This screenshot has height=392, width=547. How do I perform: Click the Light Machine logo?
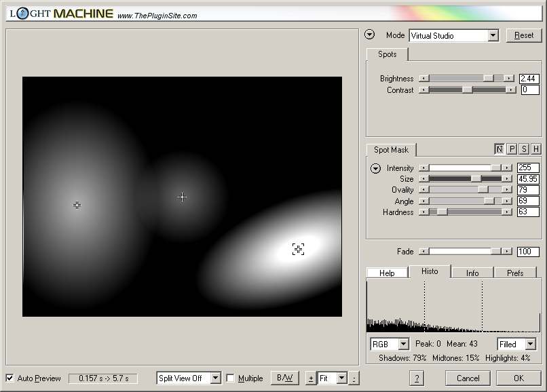click(x=61, y=14)
